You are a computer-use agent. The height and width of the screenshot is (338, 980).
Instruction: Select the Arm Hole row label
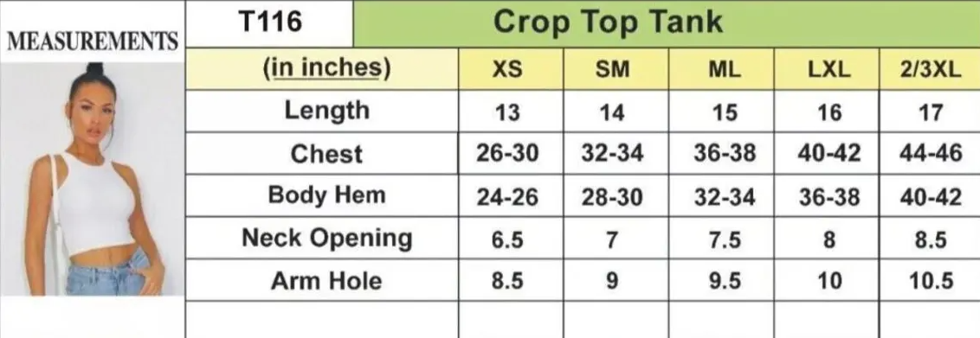[x=326, y=281]
